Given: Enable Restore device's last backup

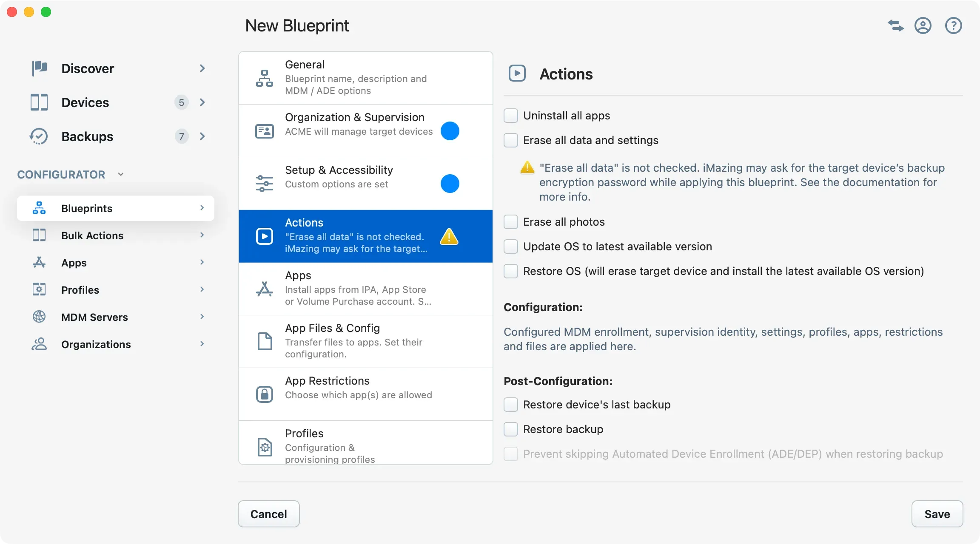Looking at the screenshot, I should (511, 405).
